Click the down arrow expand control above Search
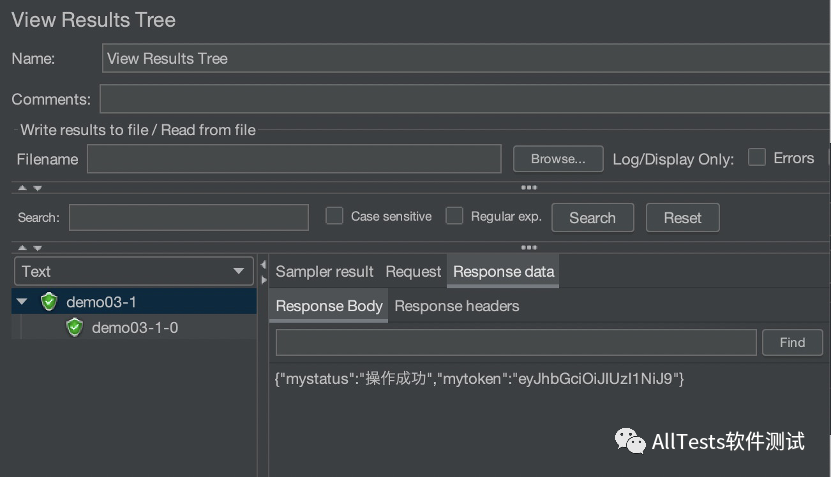832x478 pixels. click(38, 188)
